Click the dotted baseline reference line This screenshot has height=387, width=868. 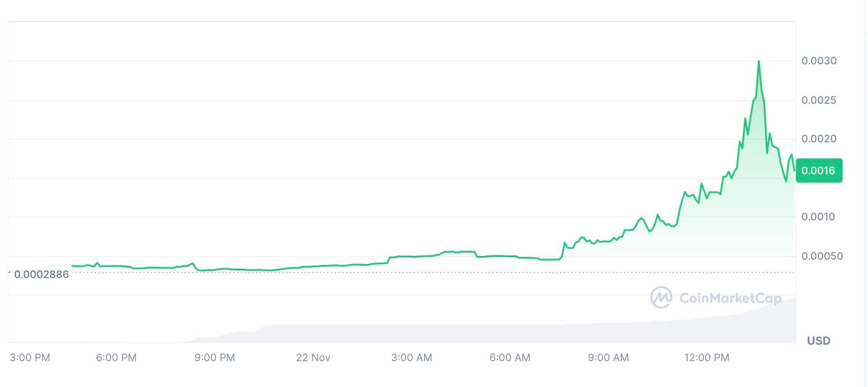[405, 272]
